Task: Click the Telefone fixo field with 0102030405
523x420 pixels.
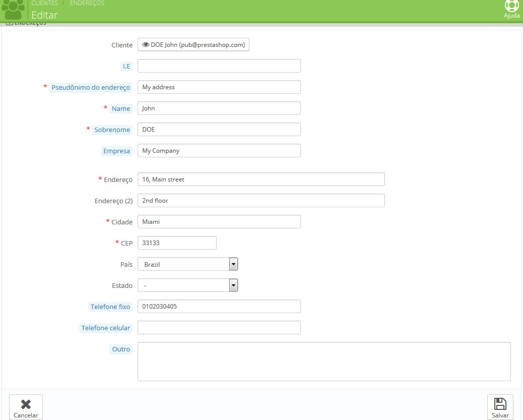Action: tap(219, 307)
